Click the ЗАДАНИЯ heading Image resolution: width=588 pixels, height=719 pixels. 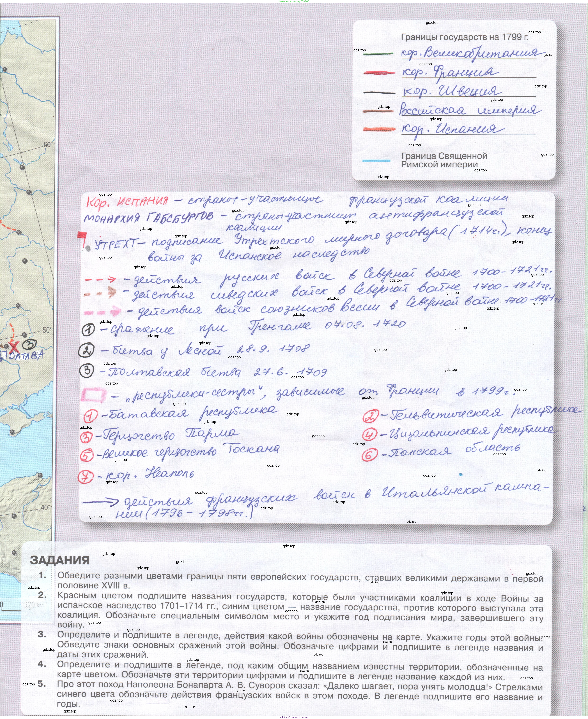coord(60,560)
